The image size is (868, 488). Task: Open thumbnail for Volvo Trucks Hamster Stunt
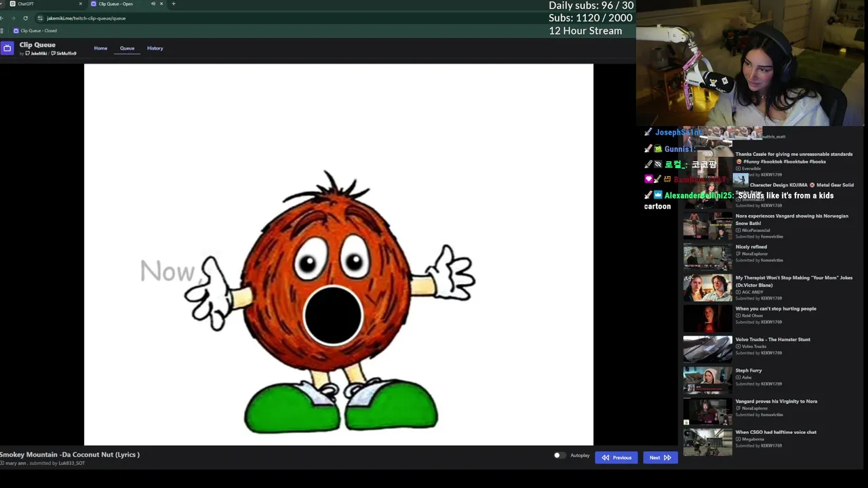(x=707, y=350)
